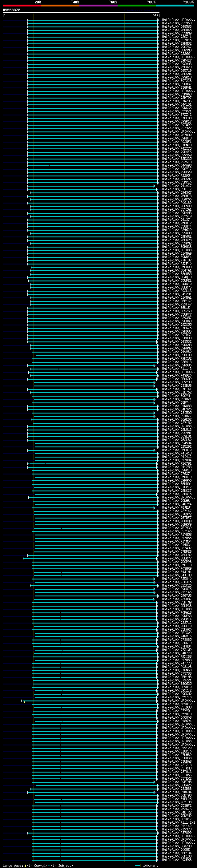Select hit UniRef100_Q5MGA8
The image size is (197, 868).
pyautogui.click(x=177, y=94)
